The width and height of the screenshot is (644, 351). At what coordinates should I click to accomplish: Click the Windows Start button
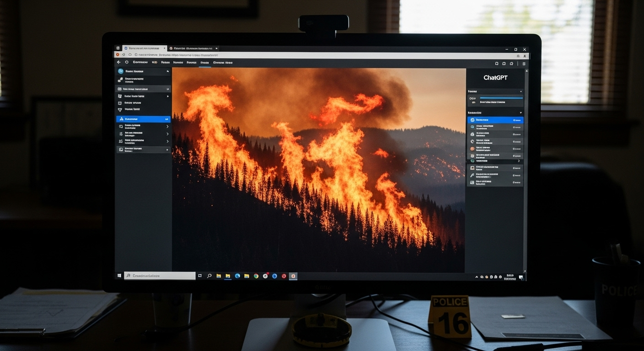pyautogui.click(x=119, y=276)
